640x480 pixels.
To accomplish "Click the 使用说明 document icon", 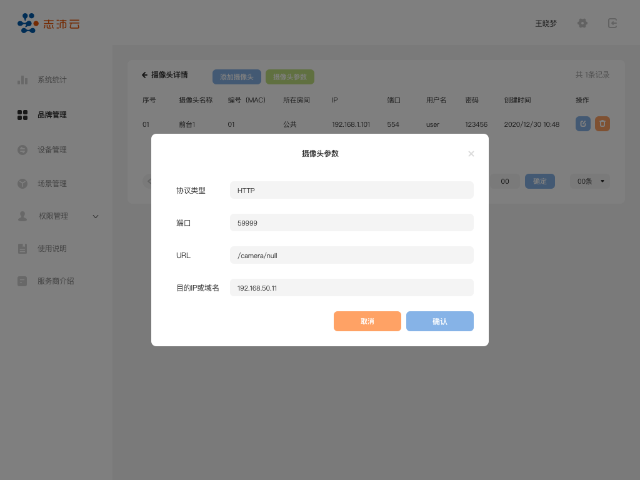I will pos(22,249).
